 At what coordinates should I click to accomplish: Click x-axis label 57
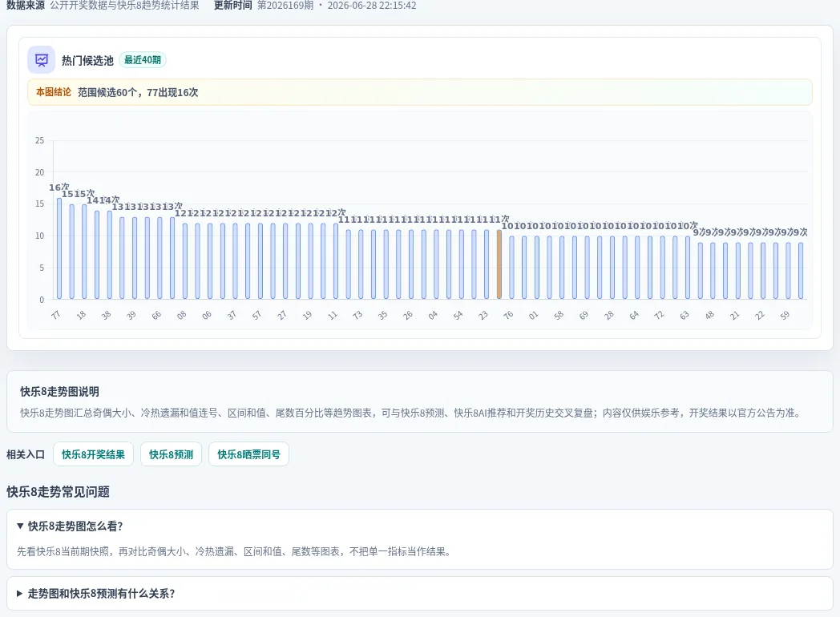tap(256, 315)
